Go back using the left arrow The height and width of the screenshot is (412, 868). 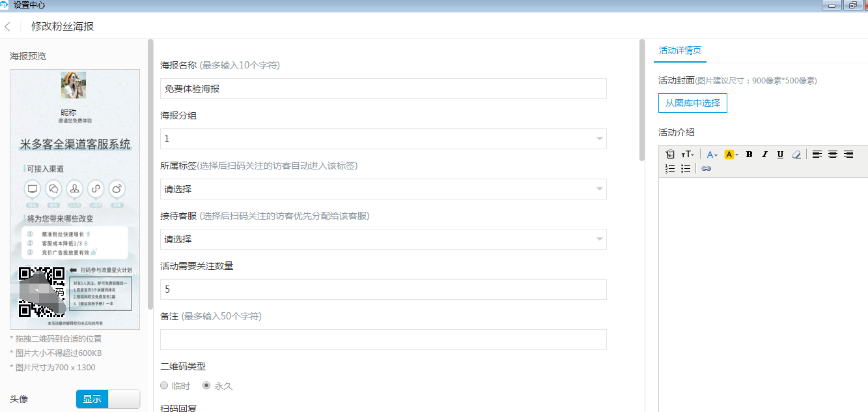pyautogui.click(x=8, y=27)
